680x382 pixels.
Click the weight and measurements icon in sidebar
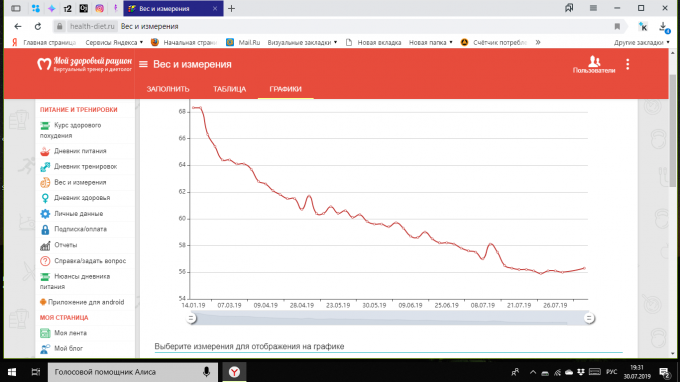click(45, 183)
